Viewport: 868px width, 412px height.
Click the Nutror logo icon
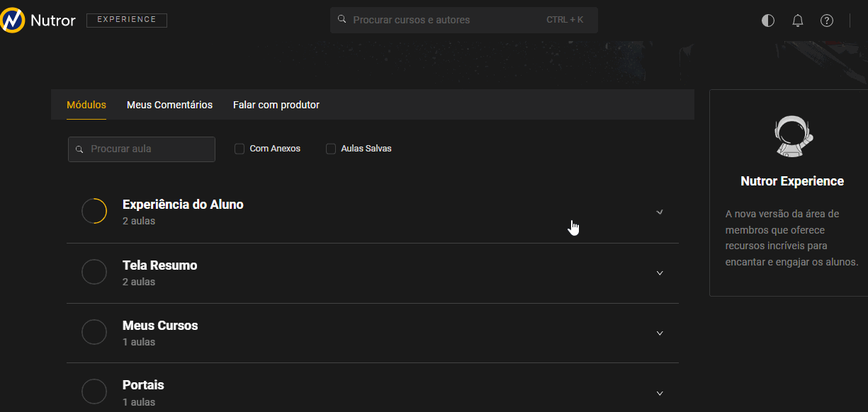click(x=13, y=21)
